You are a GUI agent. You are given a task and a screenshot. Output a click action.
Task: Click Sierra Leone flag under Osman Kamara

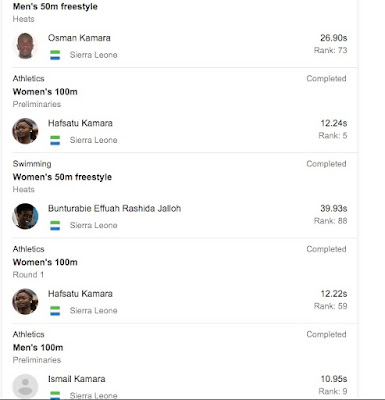(55, 55)
